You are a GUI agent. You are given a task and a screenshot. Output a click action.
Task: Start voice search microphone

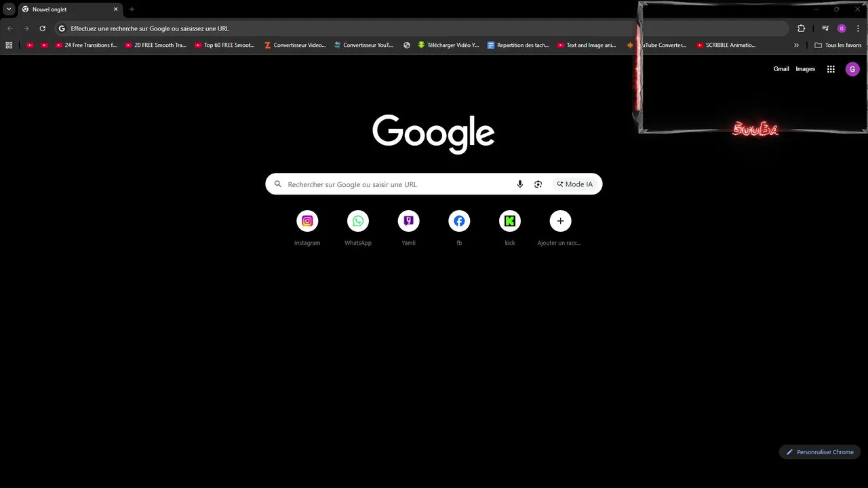[x=520, y=184]
